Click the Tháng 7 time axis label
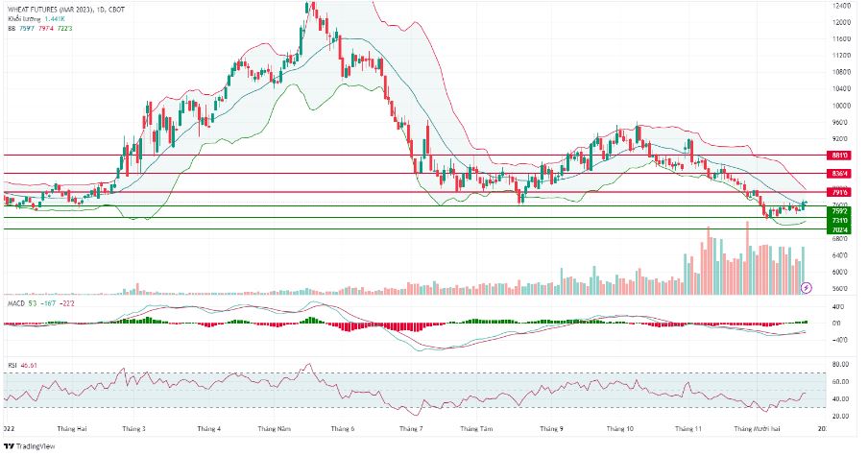 click(411, 429)
